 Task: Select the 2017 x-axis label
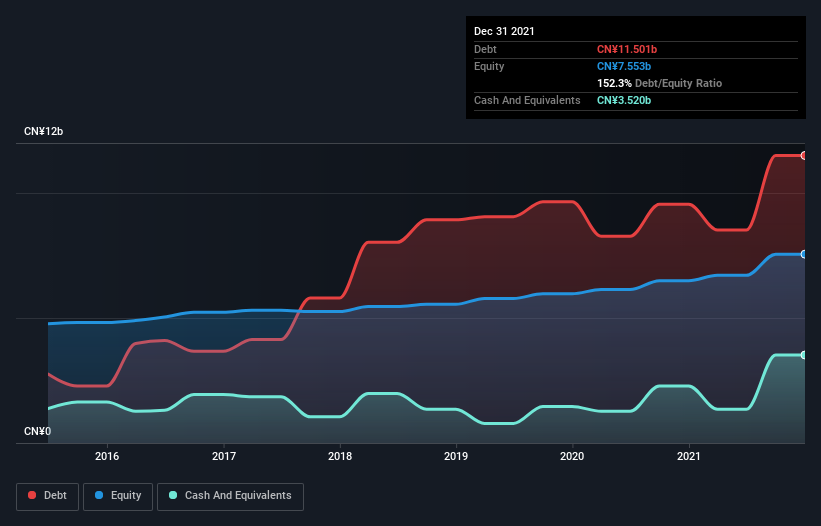[224, 456]
